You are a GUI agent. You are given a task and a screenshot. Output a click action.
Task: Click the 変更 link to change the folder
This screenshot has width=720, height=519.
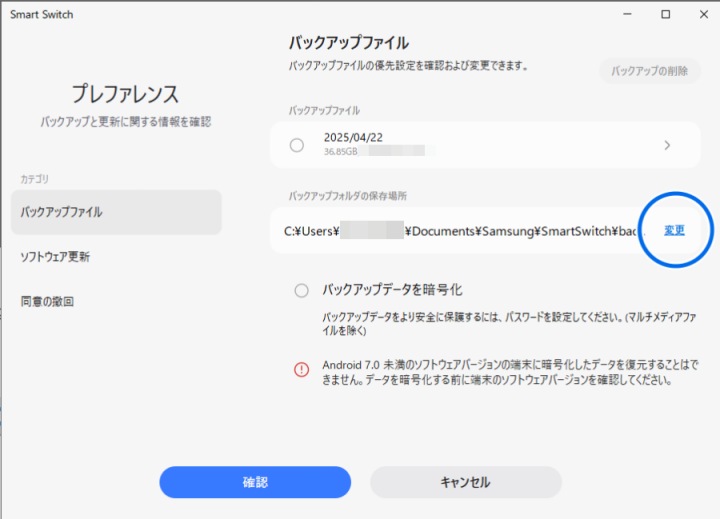click(x=675, y=230)
